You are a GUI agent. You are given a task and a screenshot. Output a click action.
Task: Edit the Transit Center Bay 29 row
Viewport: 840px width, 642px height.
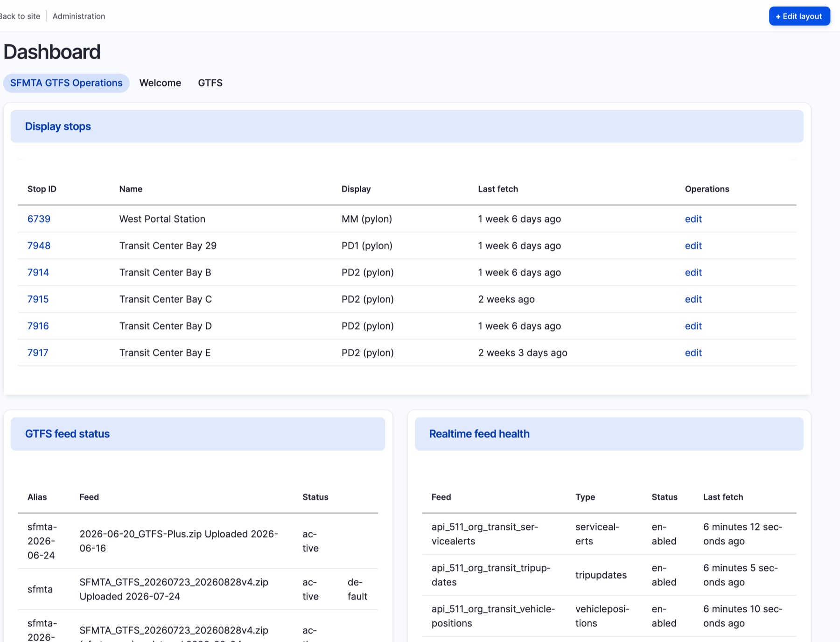click(x=693, y=246)
